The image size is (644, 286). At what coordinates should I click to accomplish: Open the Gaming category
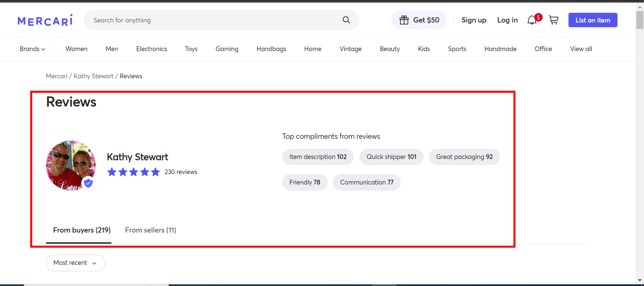pos(227,49)
